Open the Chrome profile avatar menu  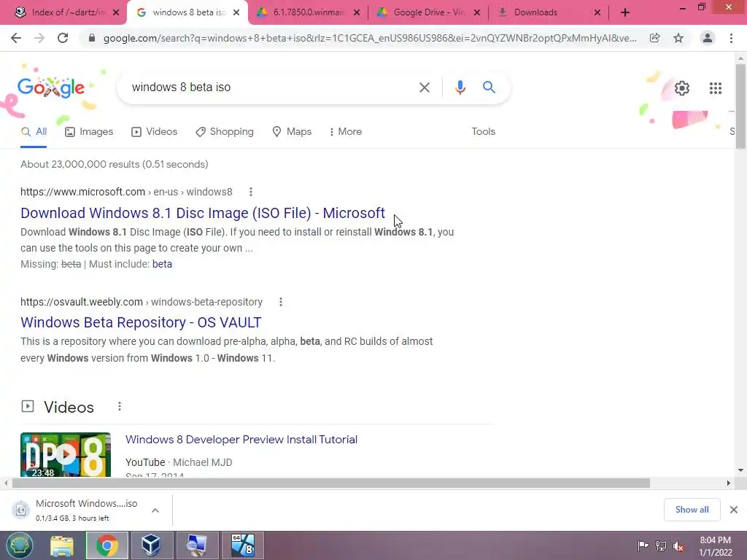point(708,38)
